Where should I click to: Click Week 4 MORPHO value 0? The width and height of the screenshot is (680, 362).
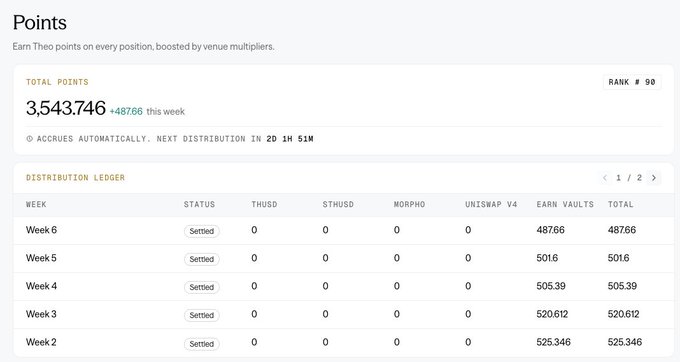coord(397,286)
